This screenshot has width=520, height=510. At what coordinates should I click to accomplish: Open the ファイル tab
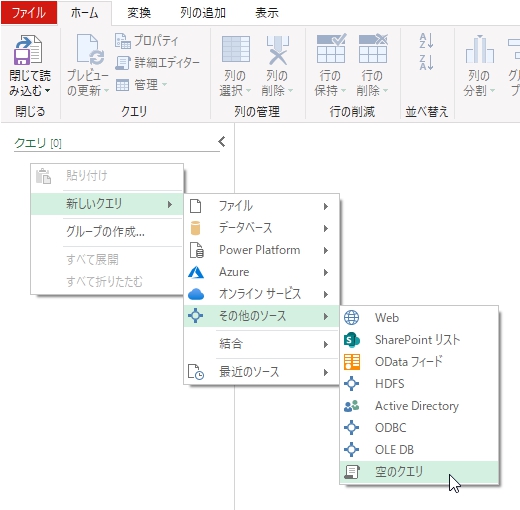coord(29,13)
